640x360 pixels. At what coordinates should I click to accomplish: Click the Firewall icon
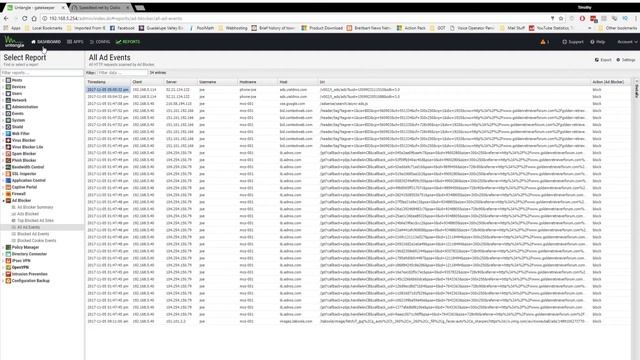[8, 194]
